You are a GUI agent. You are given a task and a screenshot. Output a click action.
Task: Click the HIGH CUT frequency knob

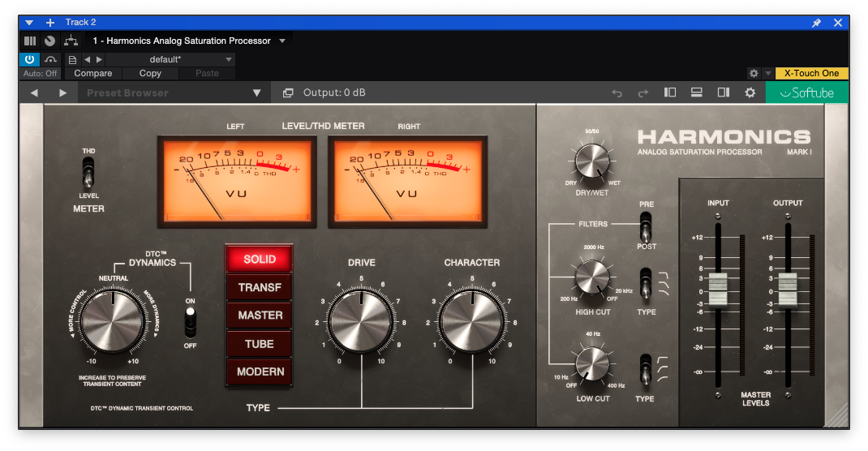coord(592,277)
